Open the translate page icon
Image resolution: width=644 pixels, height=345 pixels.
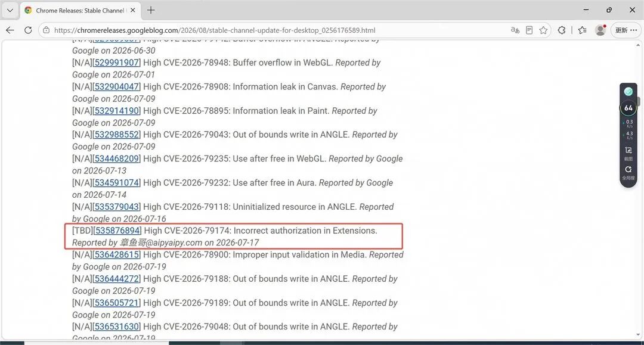coord(515,30)
